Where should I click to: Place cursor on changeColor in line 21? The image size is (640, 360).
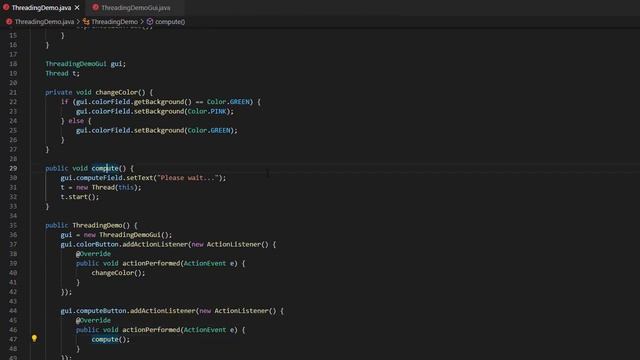pyautogui.click(x=117, y=92)
